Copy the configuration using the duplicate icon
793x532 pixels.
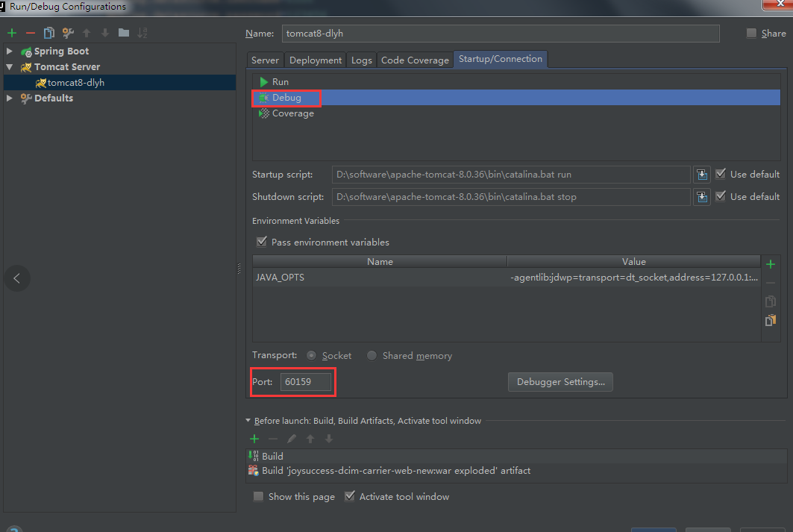point(49,33)
